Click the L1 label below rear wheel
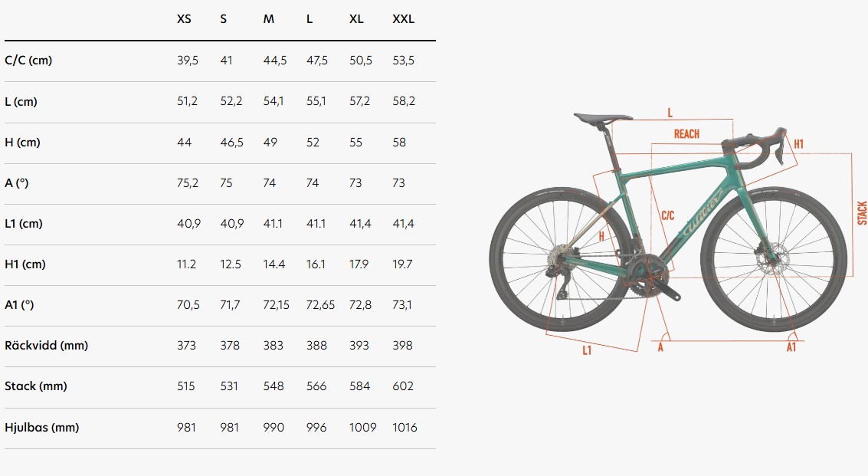868x476 pixels. (x=587, y=350)
